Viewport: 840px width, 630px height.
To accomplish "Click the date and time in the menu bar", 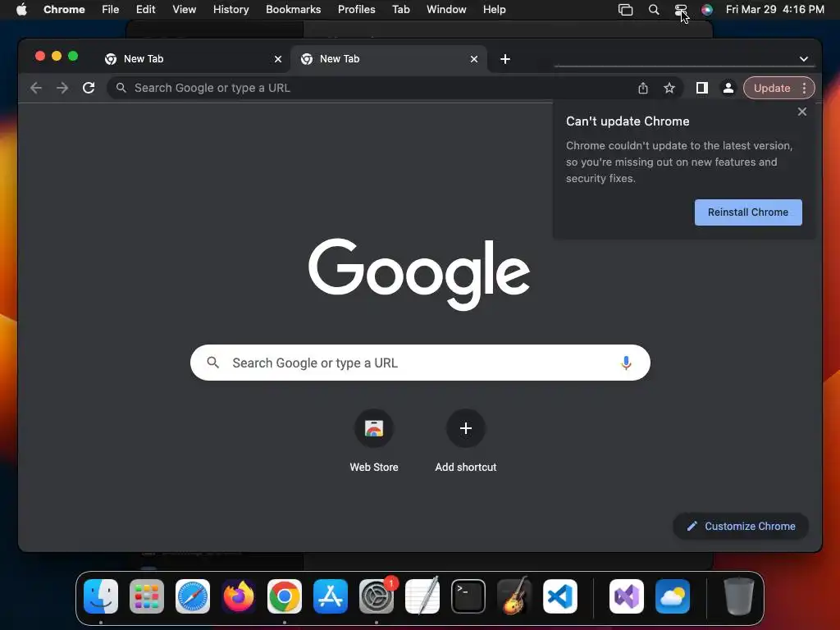I will (x=774, y=10).
